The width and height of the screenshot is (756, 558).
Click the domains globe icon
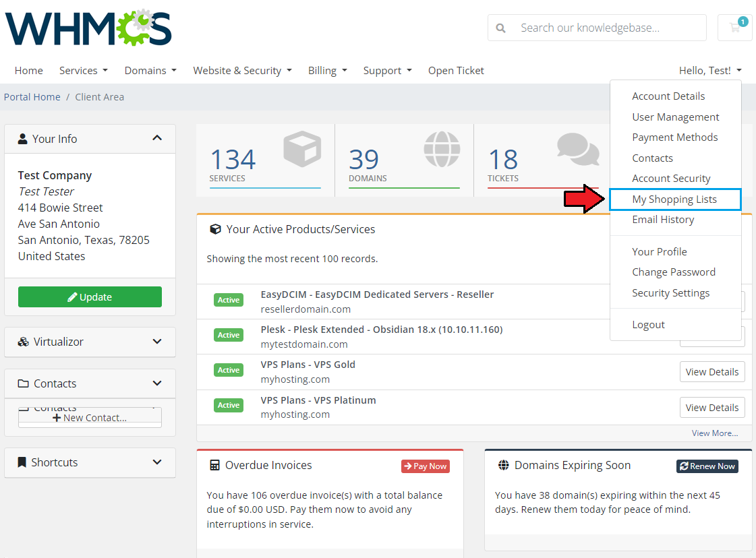pyautogui.click(x=442, y=149)
